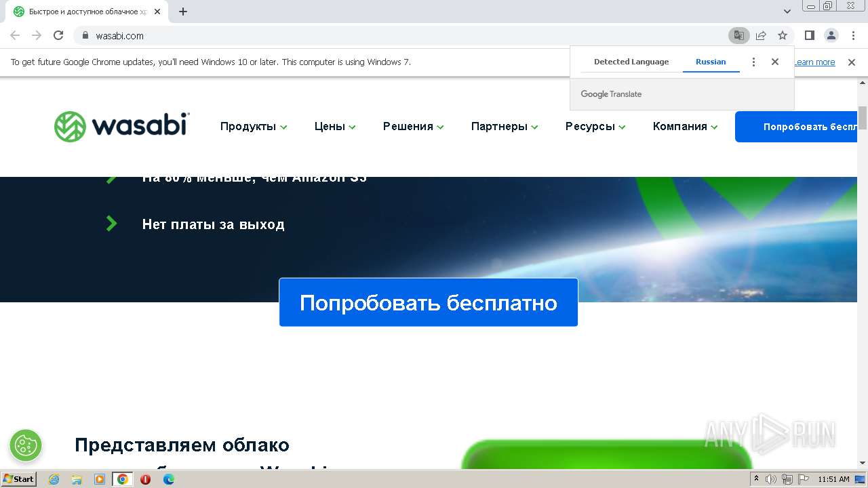Open the Learn more link
Screen dimensions: 868x488
[814, 62]
